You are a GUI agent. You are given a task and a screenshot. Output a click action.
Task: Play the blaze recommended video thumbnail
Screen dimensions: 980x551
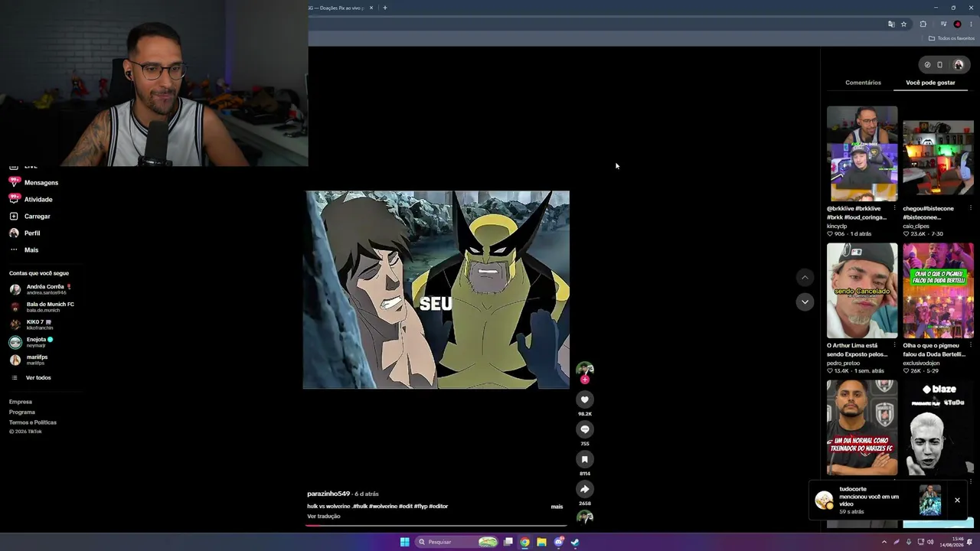pyautogui.click(x=938, y=428)
